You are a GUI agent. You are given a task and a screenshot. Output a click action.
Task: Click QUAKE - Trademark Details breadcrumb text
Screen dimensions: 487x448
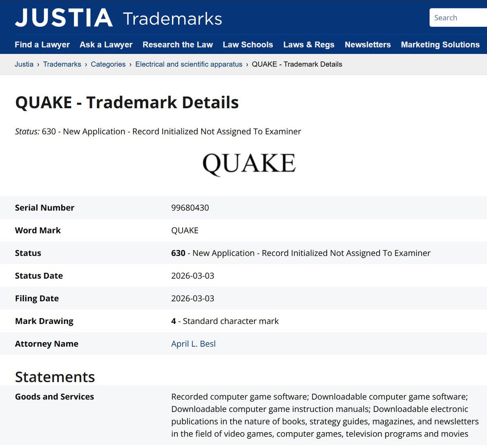coord(297,64)
